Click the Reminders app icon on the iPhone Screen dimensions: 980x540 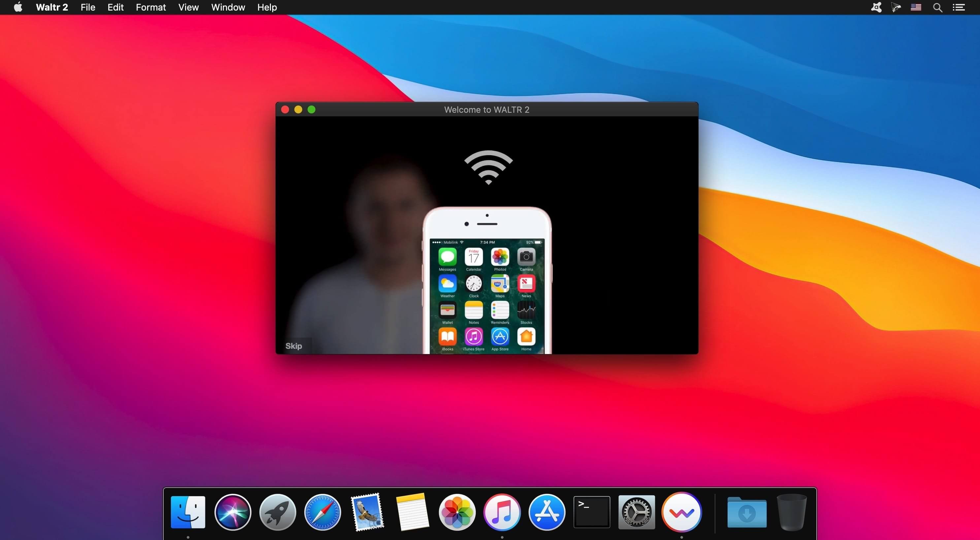coord(500,310)
